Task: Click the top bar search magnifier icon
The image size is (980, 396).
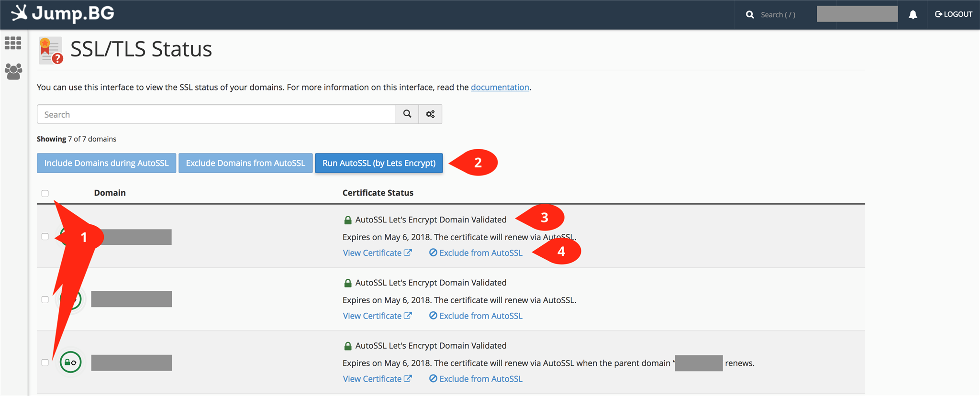Action: click(x=750, y=15)
